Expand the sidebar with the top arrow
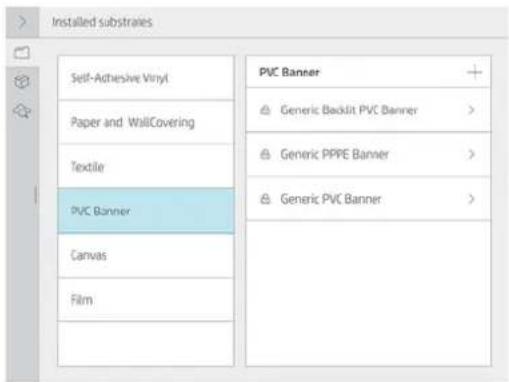 tap(22, 22)
